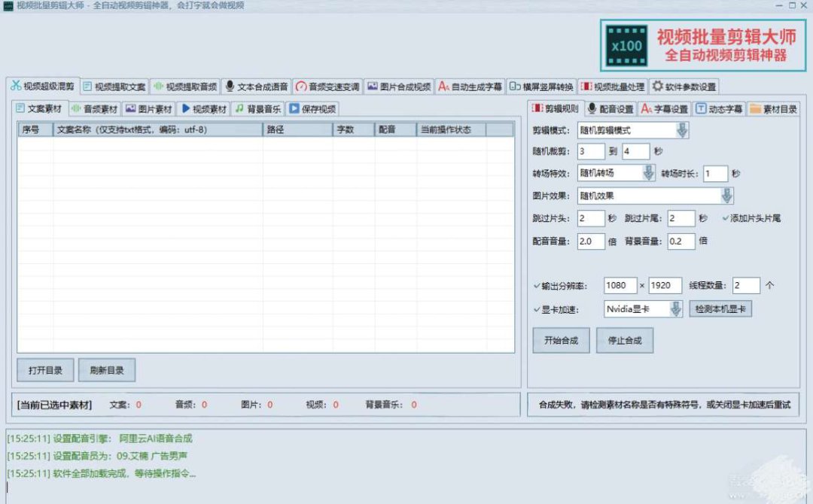Screen dimensions: 813x504
Task: Click the music note icon for 背景音乐
Action: point(239,108)
